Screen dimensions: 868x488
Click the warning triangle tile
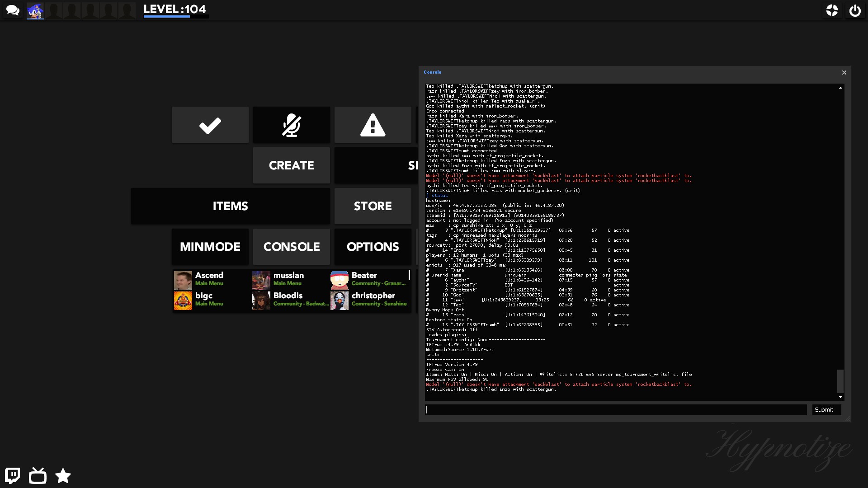click(x=373, y=125)
